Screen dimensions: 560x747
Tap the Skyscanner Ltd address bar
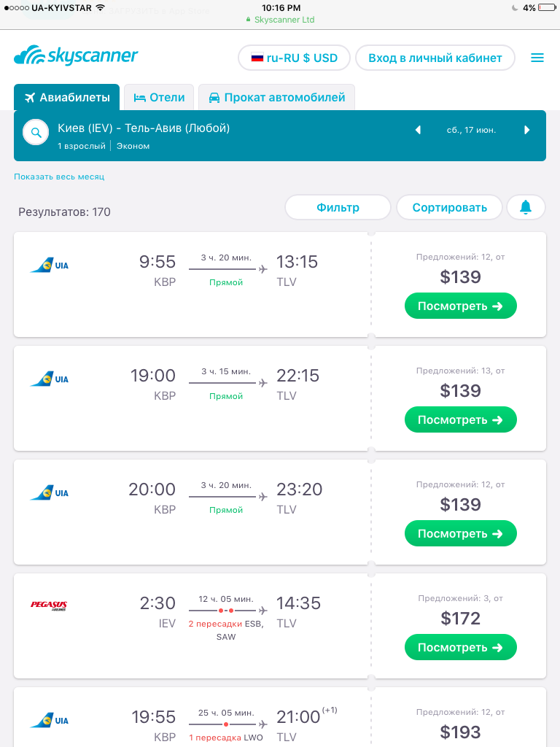click(280, 20)
